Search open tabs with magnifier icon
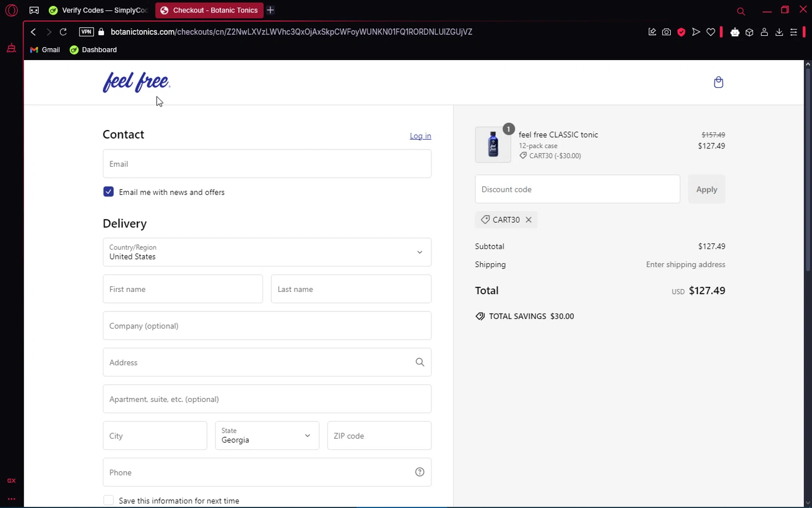This screenshot has width=812, height=508. (741, 11)
